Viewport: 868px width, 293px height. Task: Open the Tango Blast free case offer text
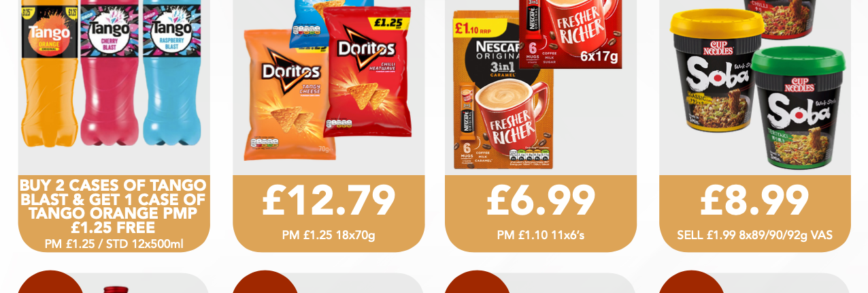pyautogui.click(x=114, y=206)
